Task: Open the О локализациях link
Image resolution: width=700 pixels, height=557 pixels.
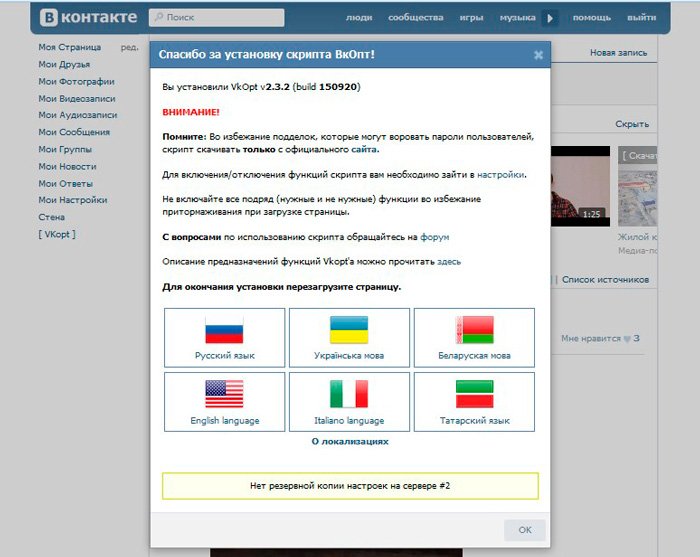Action: pyautogui.click(x=350, y=441)
